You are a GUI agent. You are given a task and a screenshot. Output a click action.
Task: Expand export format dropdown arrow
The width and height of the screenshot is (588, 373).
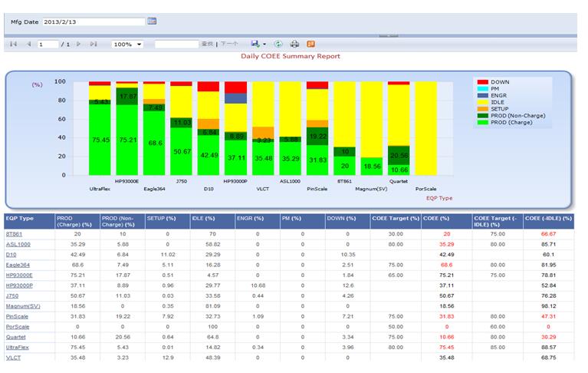pos(264,45)
